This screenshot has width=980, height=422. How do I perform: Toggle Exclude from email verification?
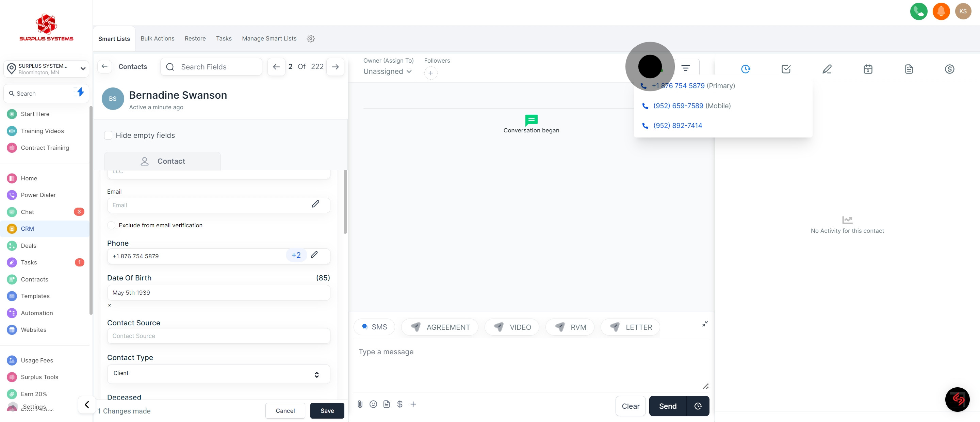tap(112, 225)
